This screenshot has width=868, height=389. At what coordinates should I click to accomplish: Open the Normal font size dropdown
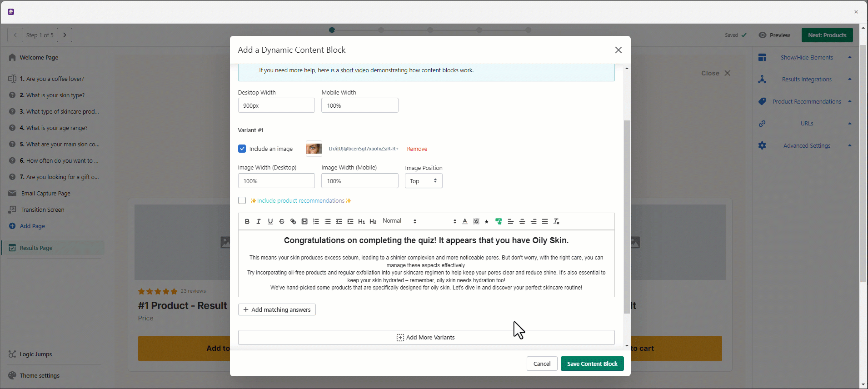coord(399,221)
